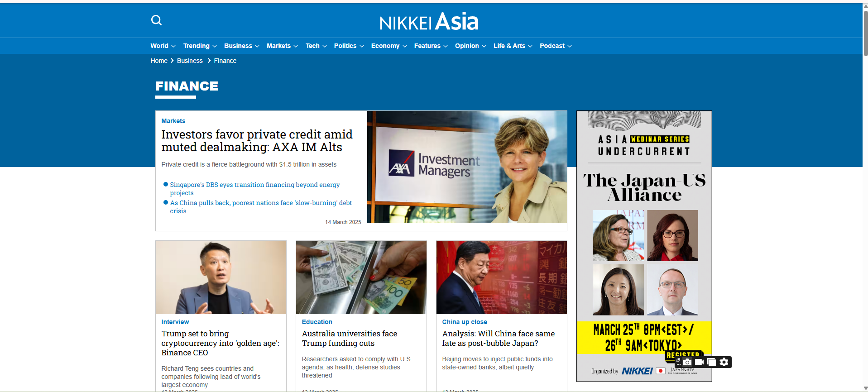Screen dimensions: 868x392
Task: Click the link icon in overlay toolbar
Action: pos(678,361)
